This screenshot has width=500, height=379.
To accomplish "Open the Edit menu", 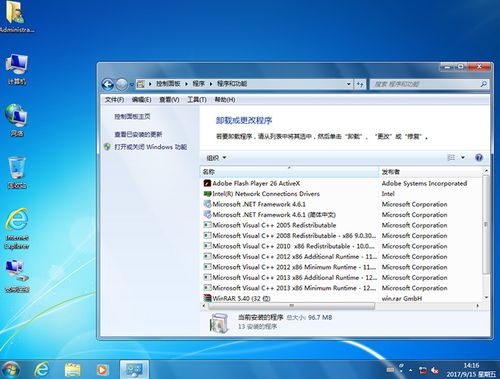I will (141, 100).
